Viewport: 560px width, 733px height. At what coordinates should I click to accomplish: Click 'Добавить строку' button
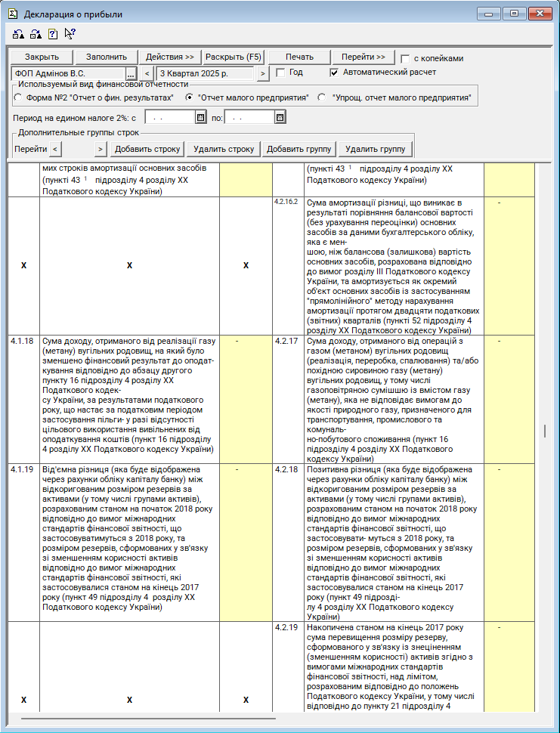click(x=147, y=149)
